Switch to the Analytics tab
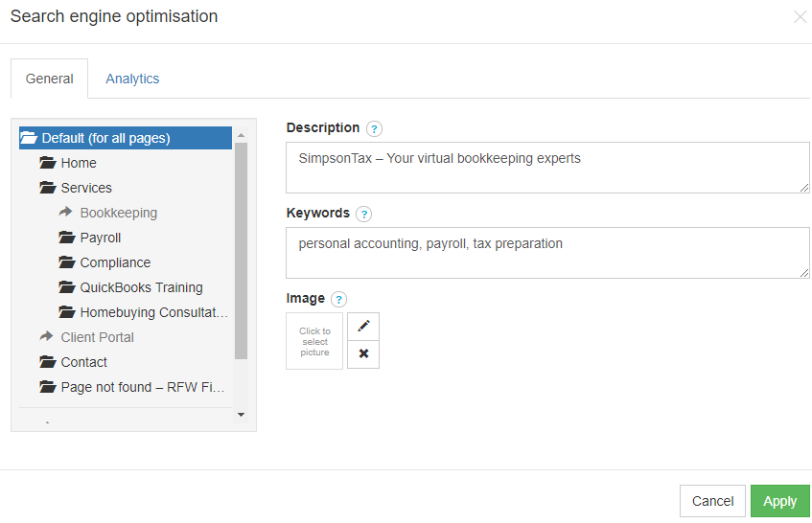The image size is (812, 523). pos(132,79)
